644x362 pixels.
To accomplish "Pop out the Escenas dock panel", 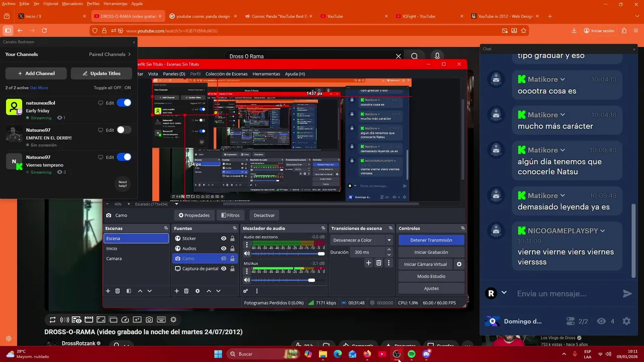I will [166, 228].
